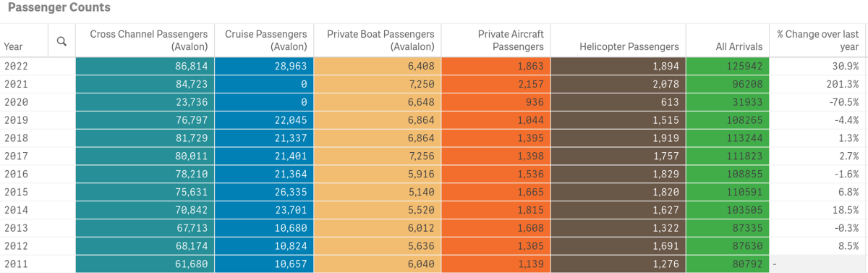Select the 2020 year cell

tap(16, 103)
